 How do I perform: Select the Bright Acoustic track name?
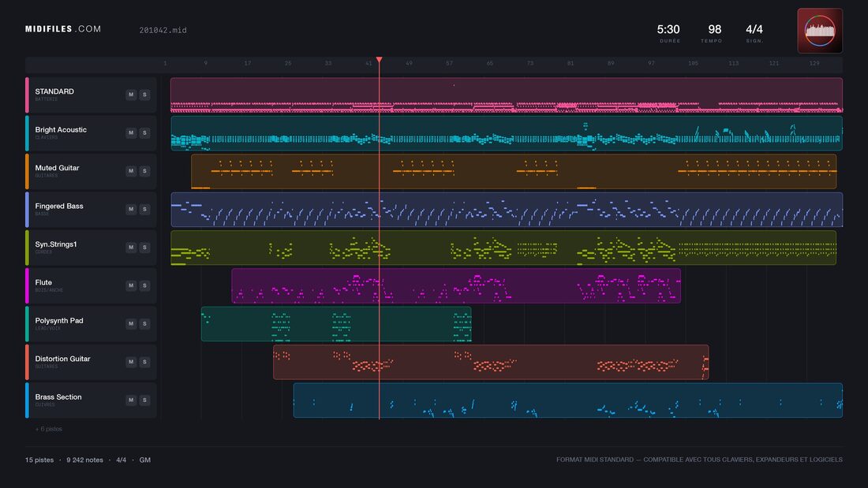[x=61, y=129]
